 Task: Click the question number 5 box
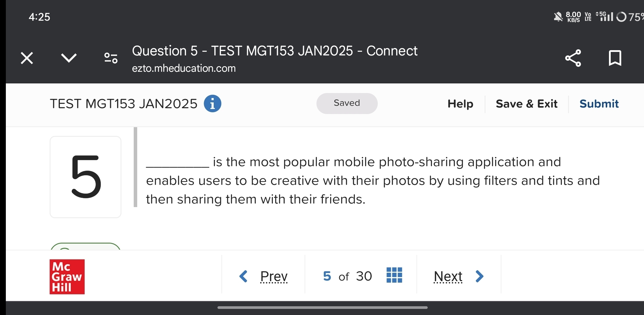pos(85,177)
